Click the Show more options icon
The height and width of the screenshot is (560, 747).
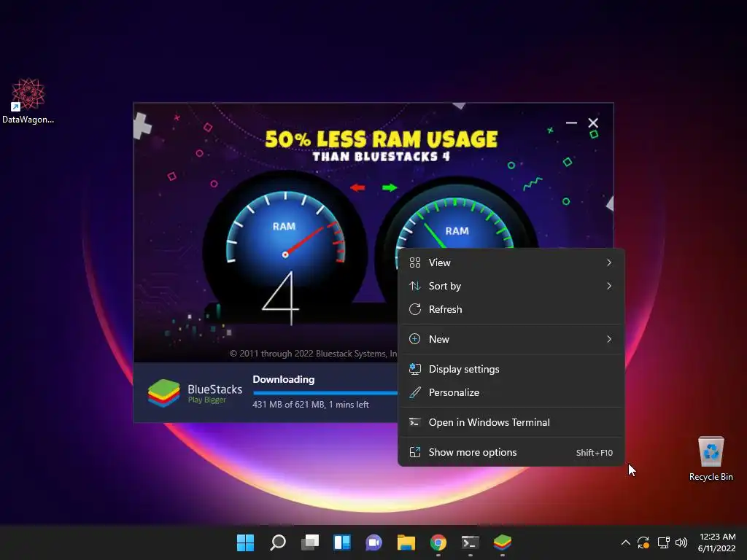click(415, 452)
